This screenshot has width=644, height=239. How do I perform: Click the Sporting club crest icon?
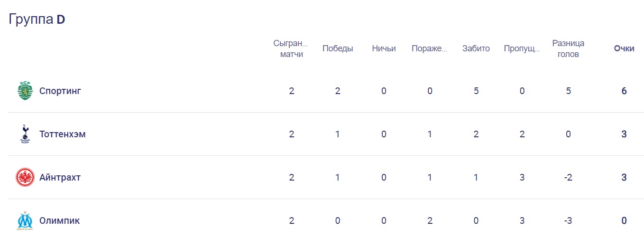point(25,91)
